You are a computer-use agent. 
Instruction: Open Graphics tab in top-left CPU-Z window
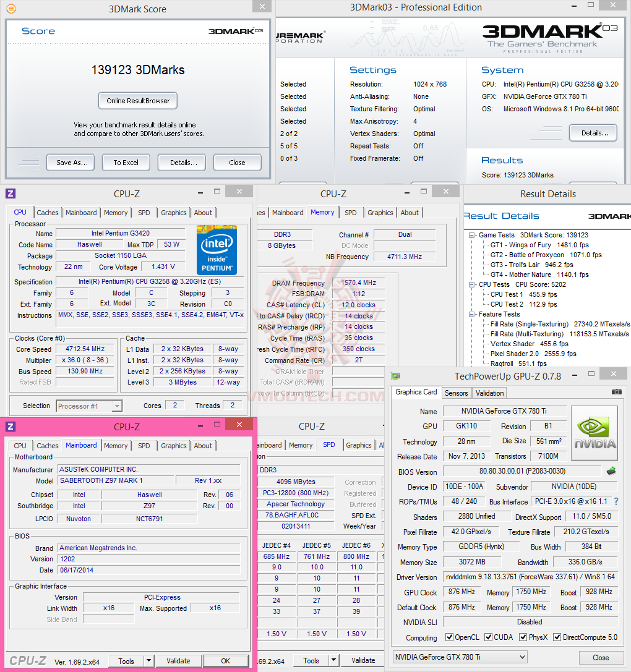(173, 213)
